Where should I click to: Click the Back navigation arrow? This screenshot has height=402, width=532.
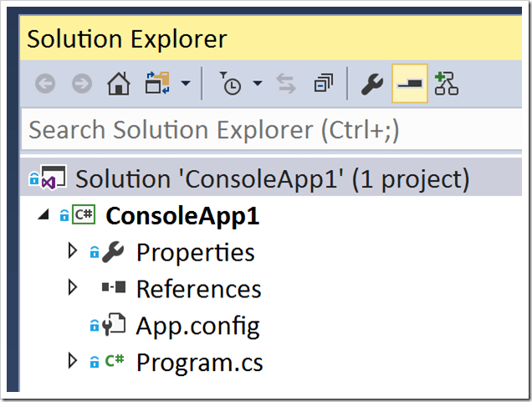tap(45, 83)
